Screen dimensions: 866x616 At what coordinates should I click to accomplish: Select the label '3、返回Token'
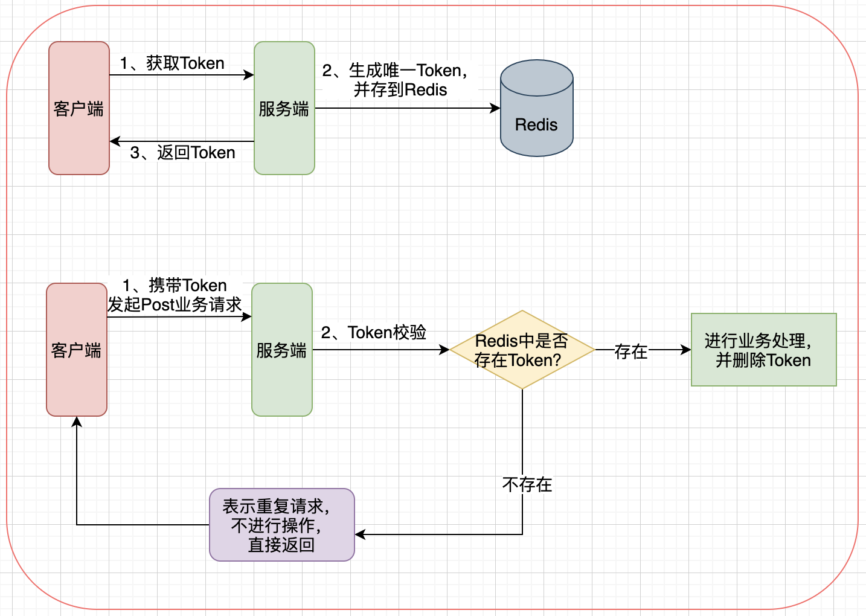coord(182,153)
